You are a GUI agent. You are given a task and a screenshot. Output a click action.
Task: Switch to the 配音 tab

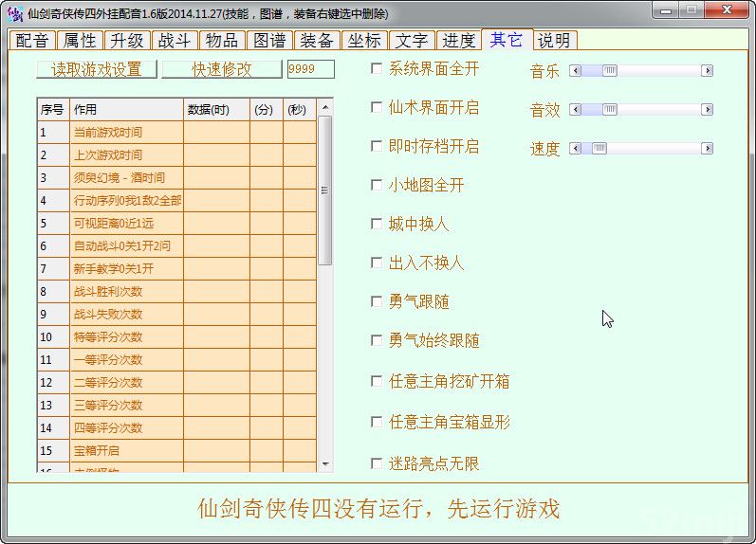(x=32, y=41)
